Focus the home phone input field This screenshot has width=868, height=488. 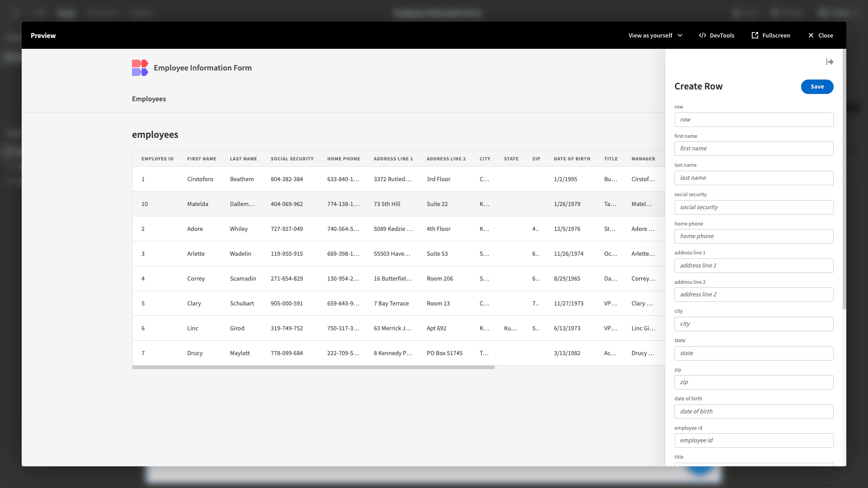coord(754,236)
